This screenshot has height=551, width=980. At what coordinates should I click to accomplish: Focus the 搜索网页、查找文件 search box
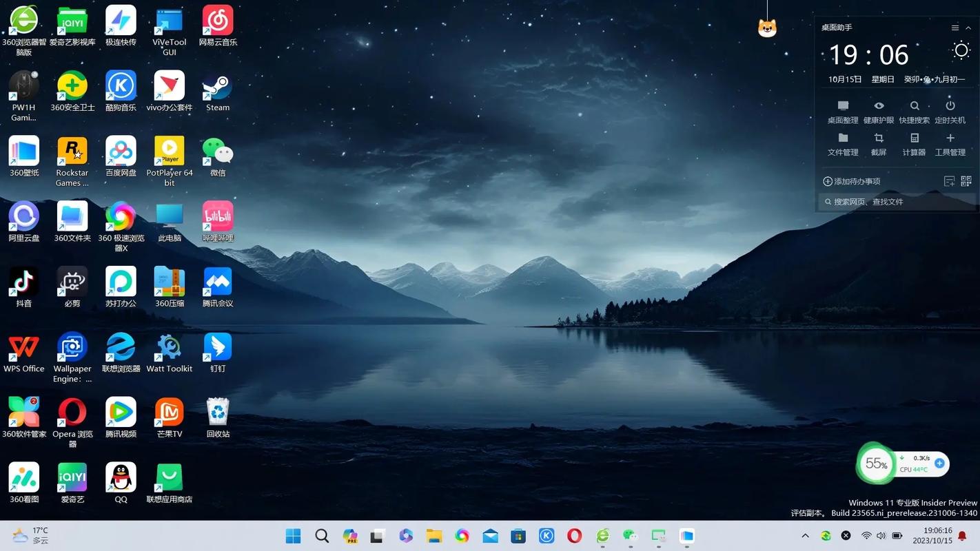tap(896, 202)
